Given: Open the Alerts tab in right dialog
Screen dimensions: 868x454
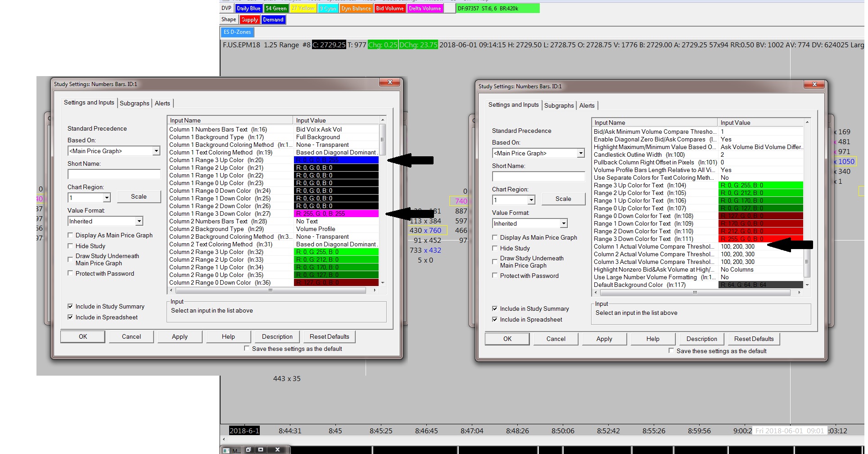Looking at the screenshot, I should [587, 105].
